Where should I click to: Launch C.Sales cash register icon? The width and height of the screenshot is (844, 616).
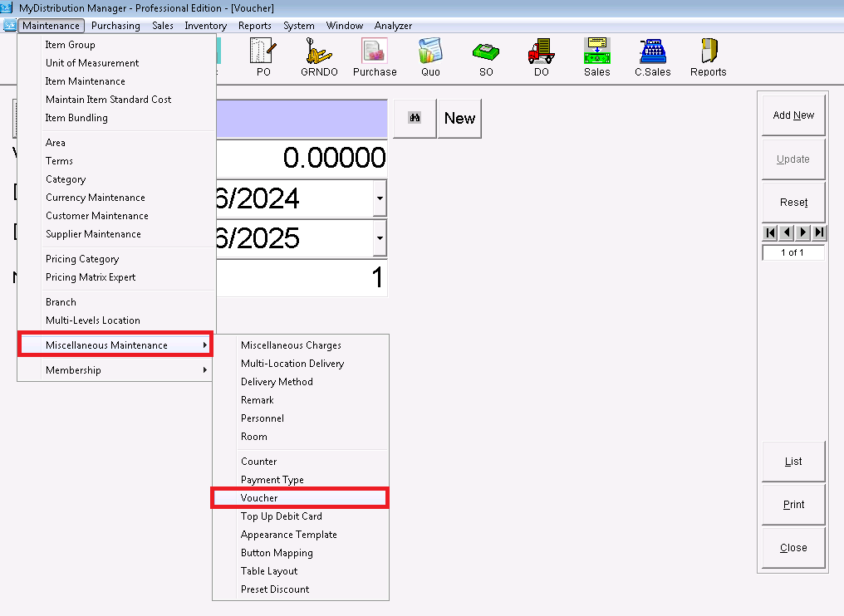[x=653, y=57]
